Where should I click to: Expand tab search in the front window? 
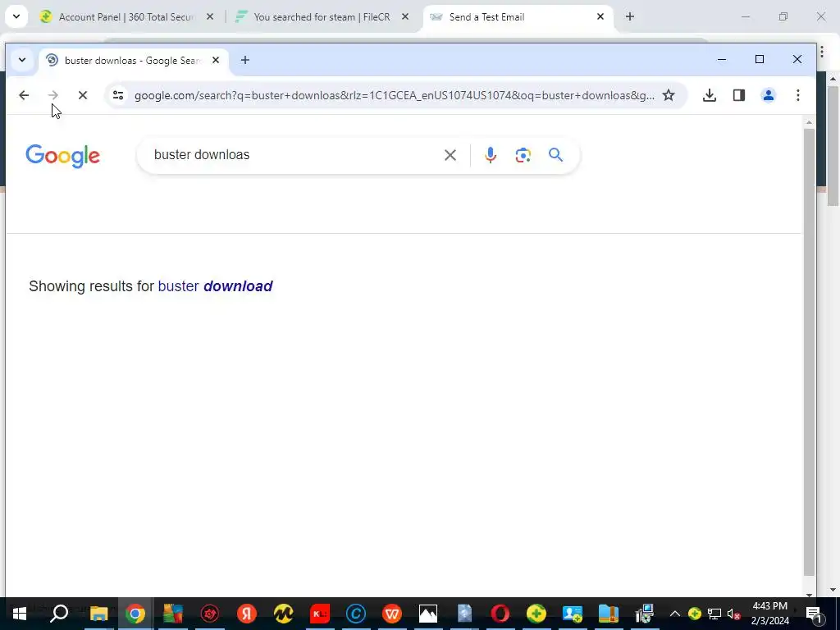point(22,60)
